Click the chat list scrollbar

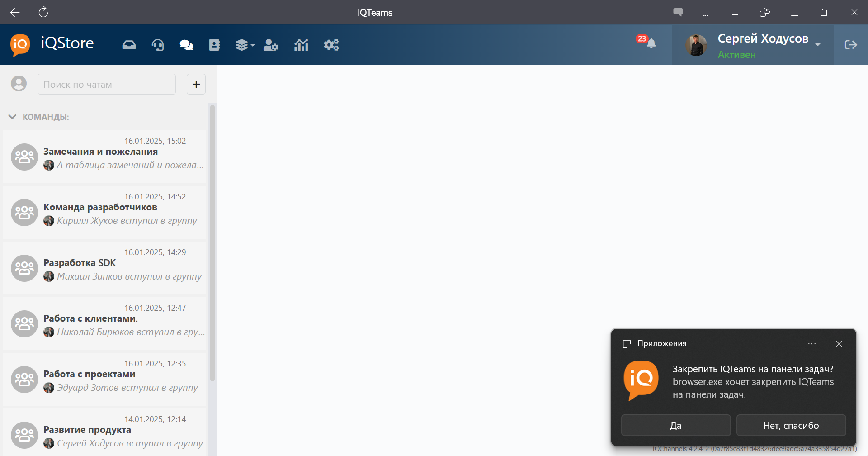[x=212, y=243]
